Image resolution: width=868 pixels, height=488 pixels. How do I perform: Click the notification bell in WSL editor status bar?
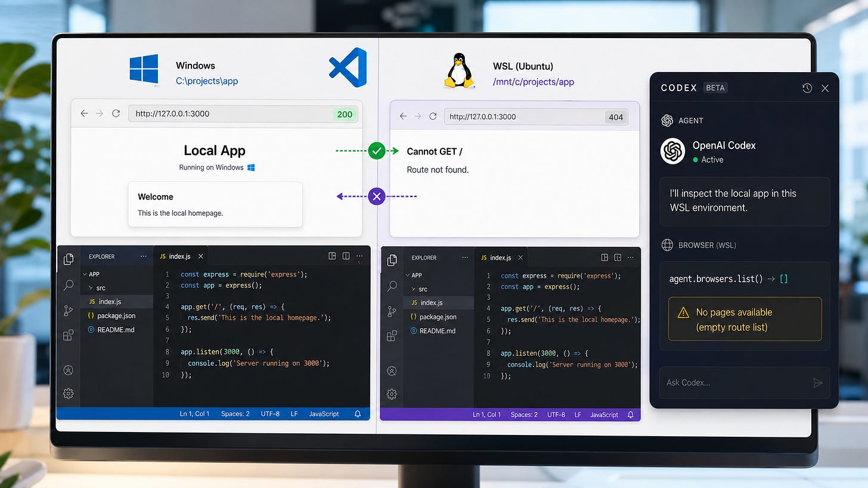click(x=632, y=414)
